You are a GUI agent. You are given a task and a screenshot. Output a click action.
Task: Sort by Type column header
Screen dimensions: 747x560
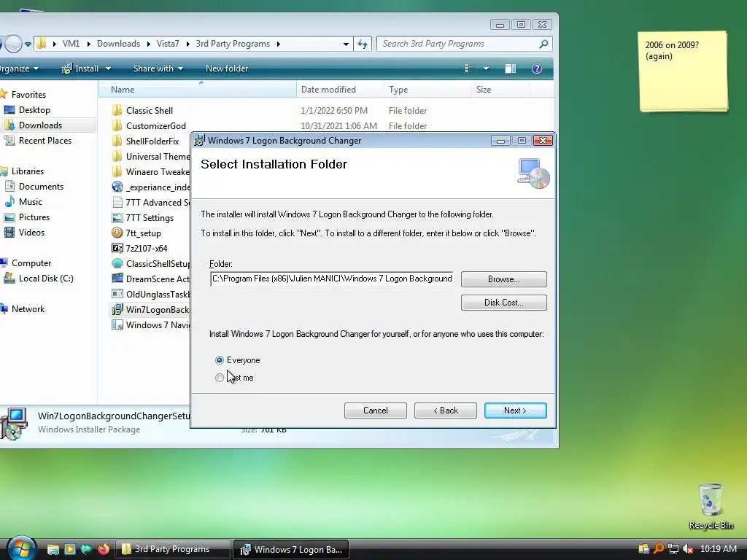pyautogui.click(x=427, y=90)
